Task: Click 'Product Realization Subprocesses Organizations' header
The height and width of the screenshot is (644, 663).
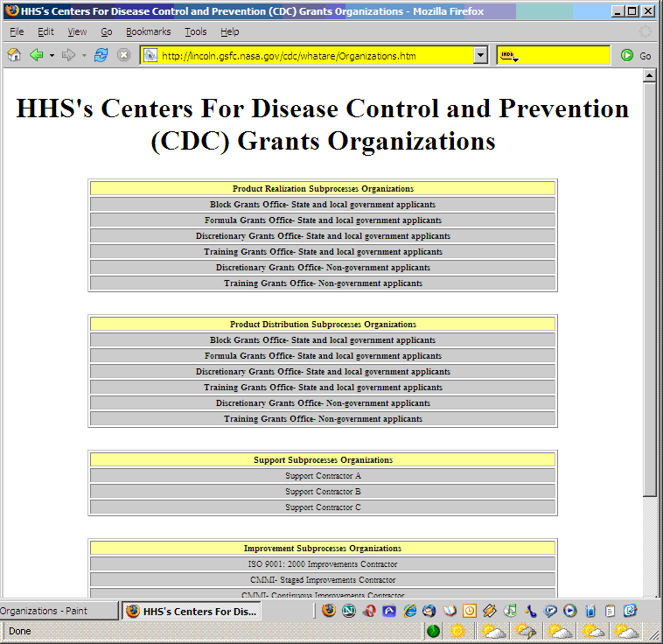Action: [323, 189]
